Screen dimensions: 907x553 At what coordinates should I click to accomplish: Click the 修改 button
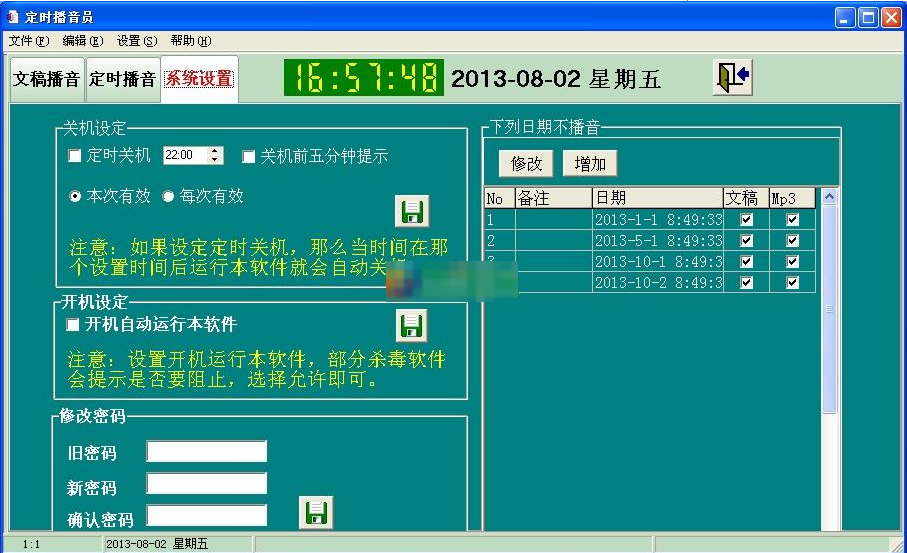click(x=526, y=163)
